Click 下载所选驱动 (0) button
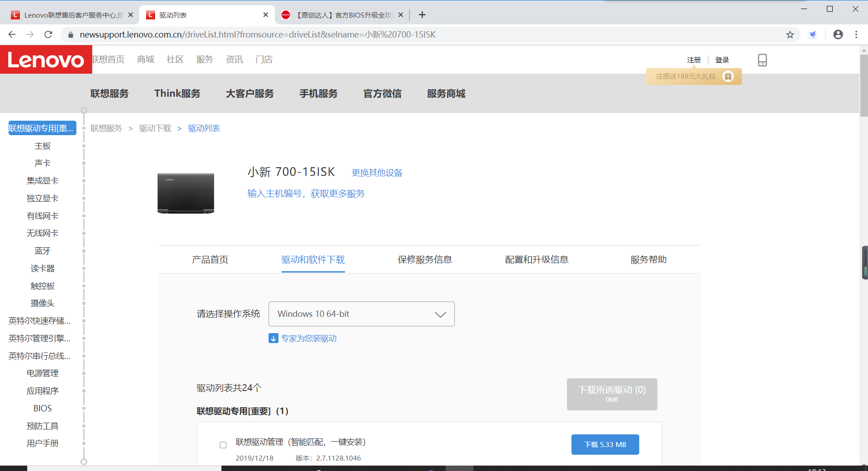The width and height of the screenshot is (868, 471). pyautogui.click(x=612, y=394)
